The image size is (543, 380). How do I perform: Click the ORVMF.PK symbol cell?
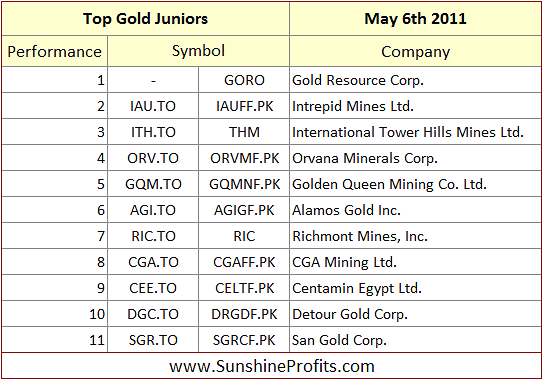[244, 158]
